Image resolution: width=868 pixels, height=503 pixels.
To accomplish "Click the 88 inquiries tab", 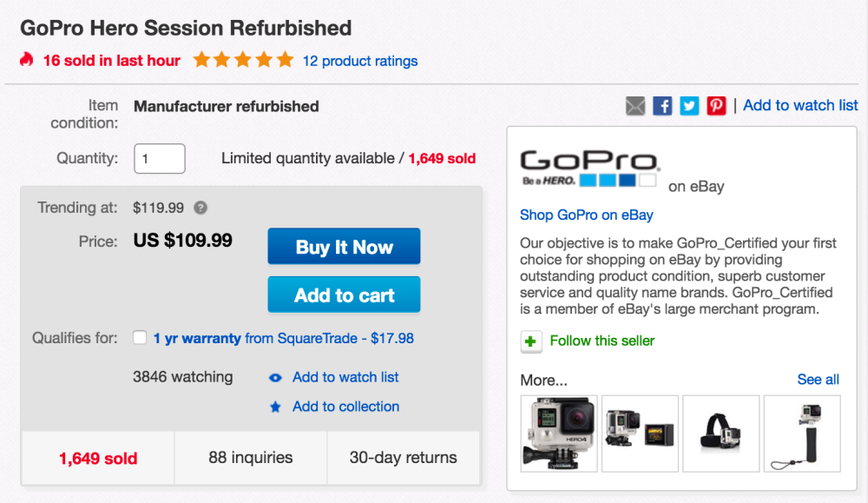I will [251, 458].
